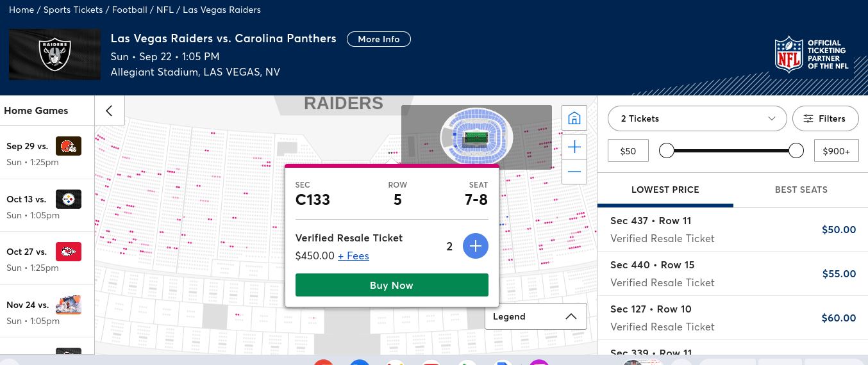Image resolution: width=868 pixels, height=365 pixels.
Task: Open the 2 Tickets quantity dropdown
Action: coord(697,118)
